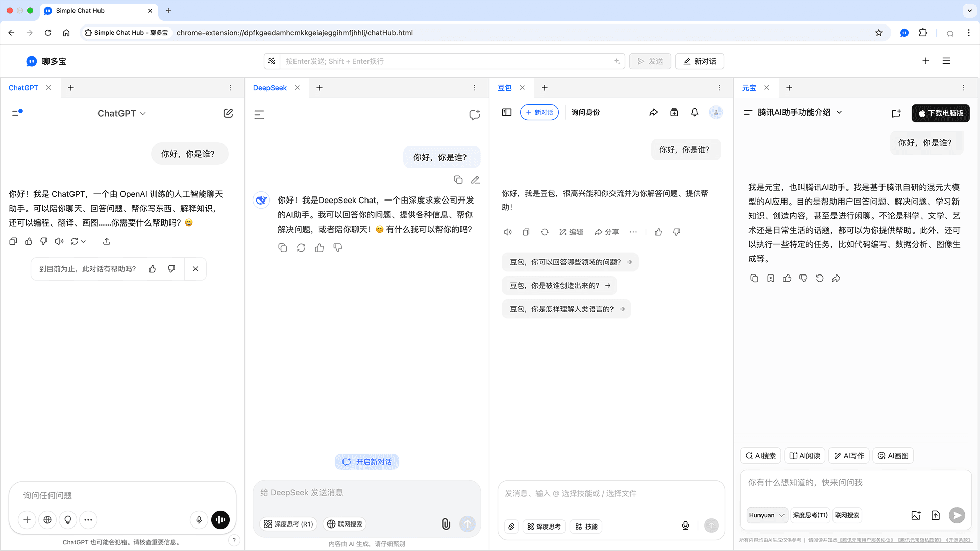This screenshot has height=551, width=980.
Task: Toggle the Doubao sidebar panel
Action: (507, 112)
